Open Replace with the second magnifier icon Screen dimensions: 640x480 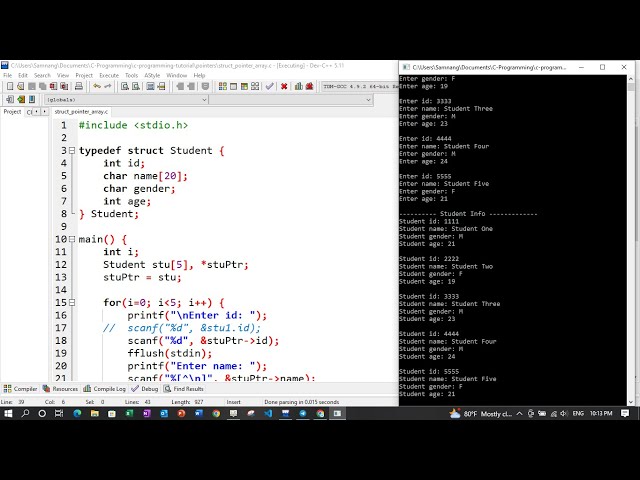click(x=136, y=86)
